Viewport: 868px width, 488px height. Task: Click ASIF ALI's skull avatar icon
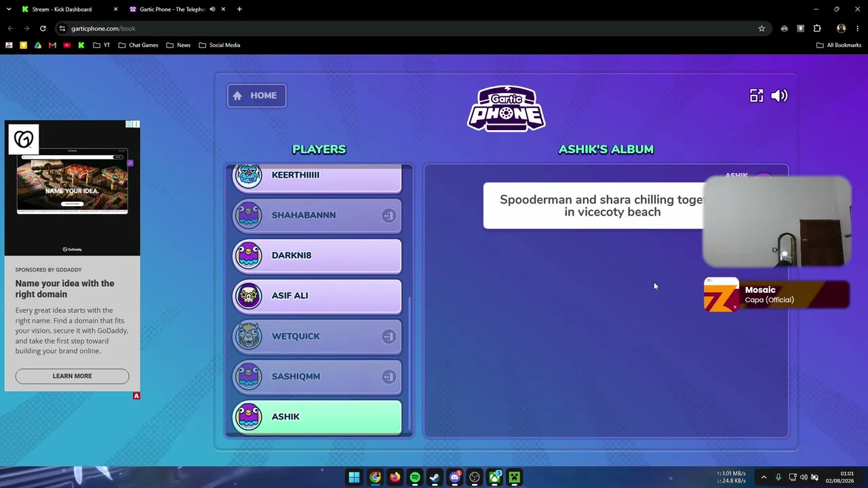[249, 296]
